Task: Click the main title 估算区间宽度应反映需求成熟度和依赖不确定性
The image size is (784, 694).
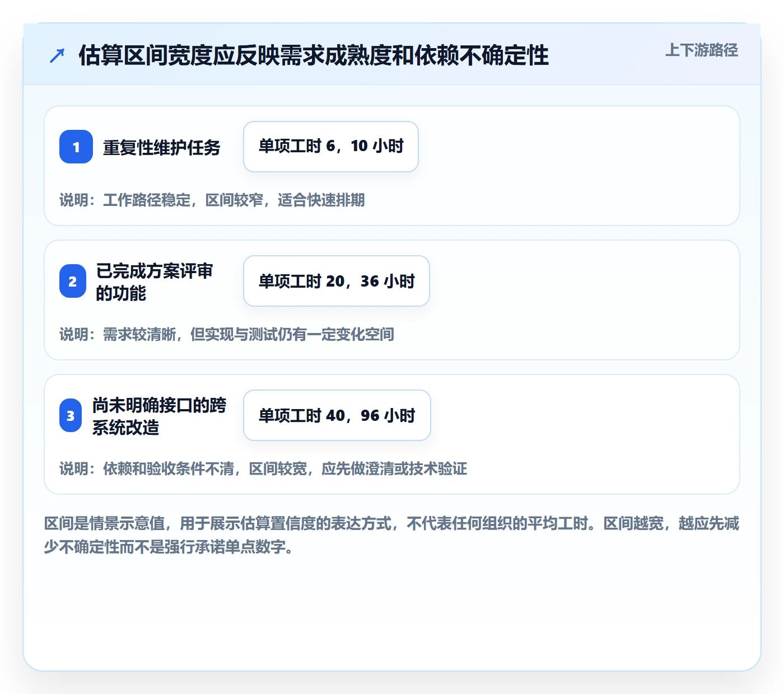Action: coord(314,55)
